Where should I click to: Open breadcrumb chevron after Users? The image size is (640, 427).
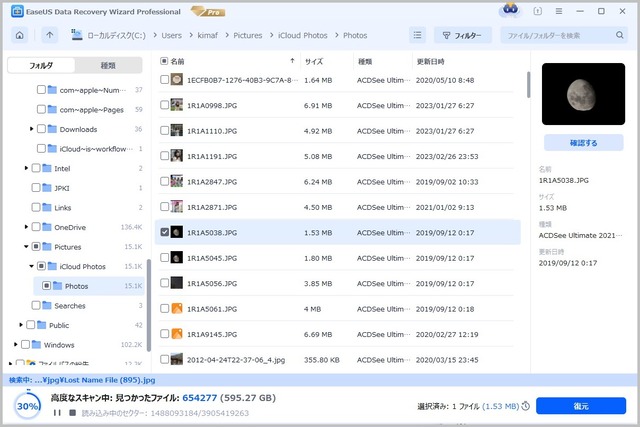coord(191,36)
